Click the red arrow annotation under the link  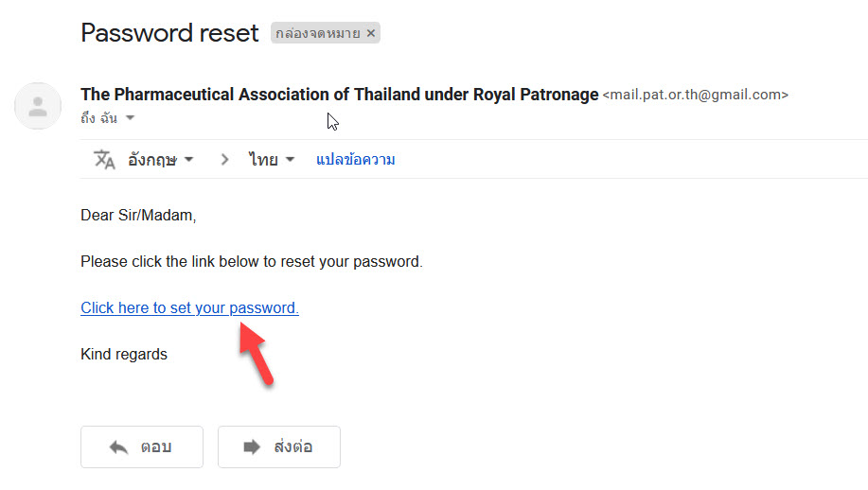point(256,354)
